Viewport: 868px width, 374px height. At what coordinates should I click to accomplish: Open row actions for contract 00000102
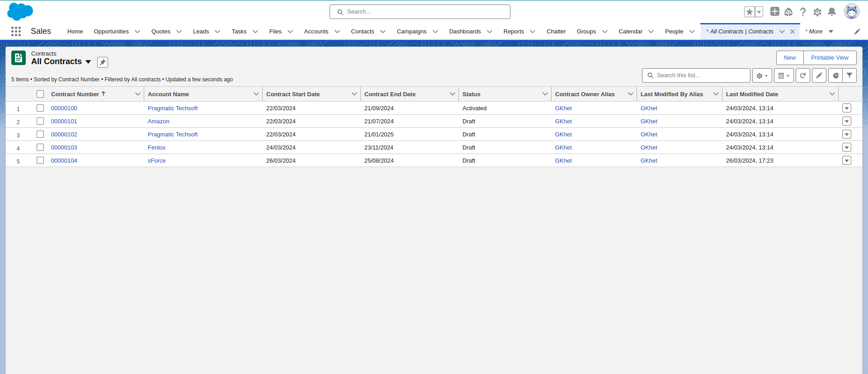pyautogui.click(x=847, y=134)
